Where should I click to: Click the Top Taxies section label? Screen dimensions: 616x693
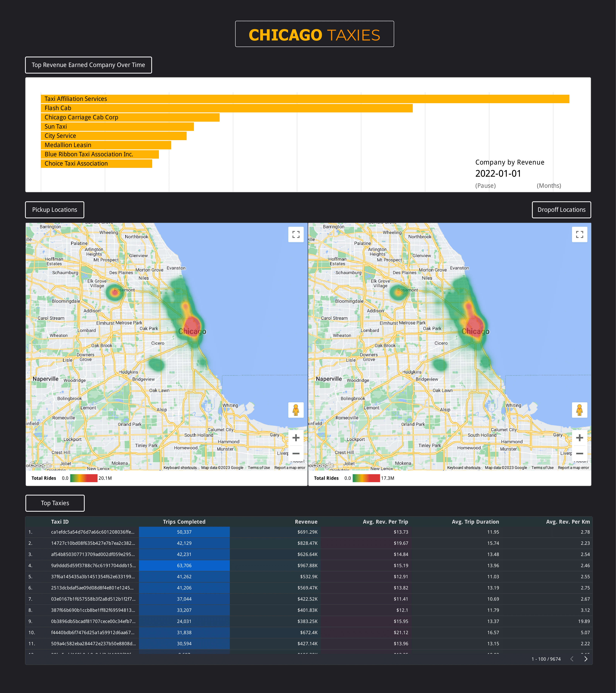tap(55, 503)
